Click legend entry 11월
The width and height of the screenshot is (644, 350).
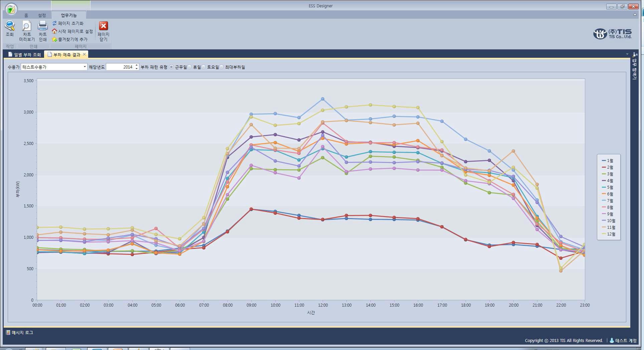click(609, 227)
